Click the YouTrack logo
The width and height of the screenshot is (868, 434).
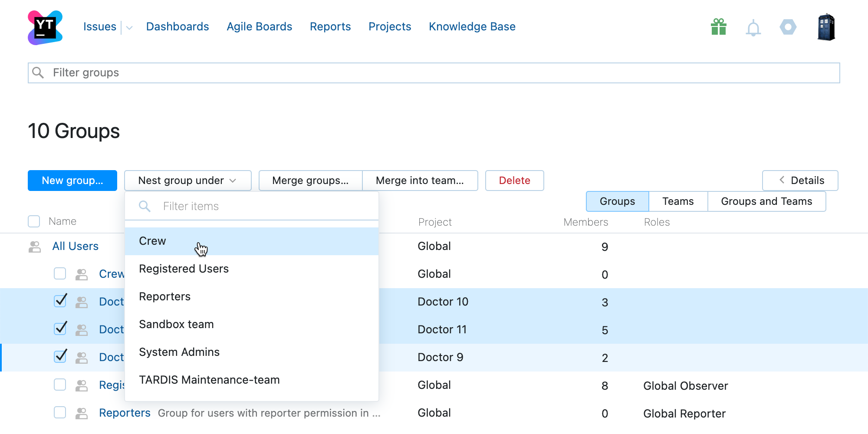coord(44,27)
